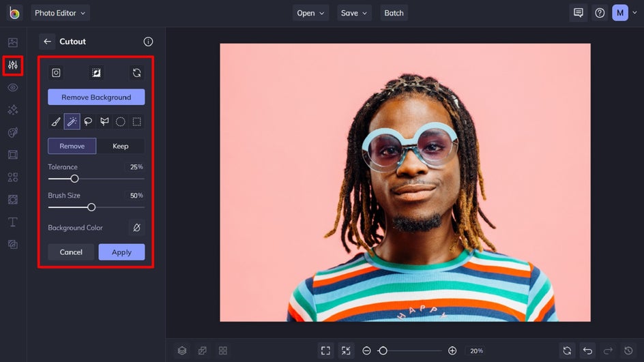Open the Frames sidebar icon
Image resolution: width=644 pixels, height=362 pixels.
click(13, 155)
